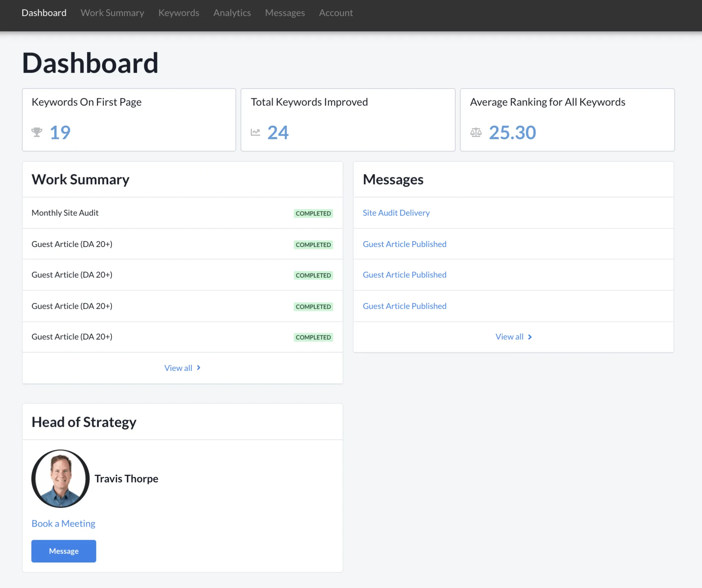Viewport: 702px width, 588px height.
Task: Open the Site Audit Delivery message
Action: [x=396, y=213]
